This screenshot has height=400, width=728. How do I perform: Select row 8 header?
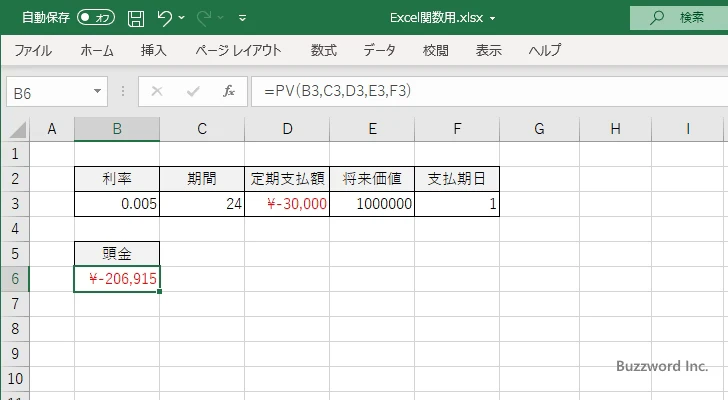[x=15, y=329]
